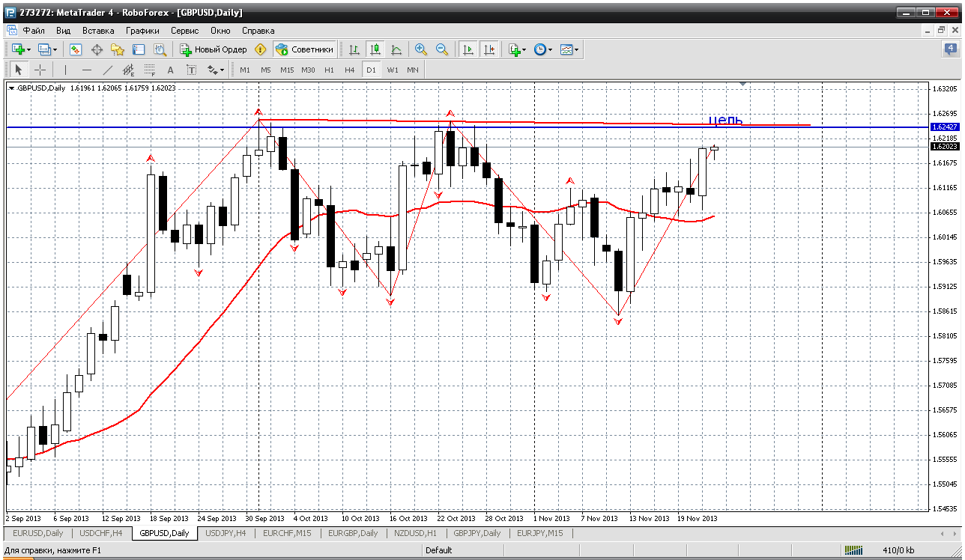The image size is (965, 560).
Task: Open the Вставка menu
Action: [98, 31]
